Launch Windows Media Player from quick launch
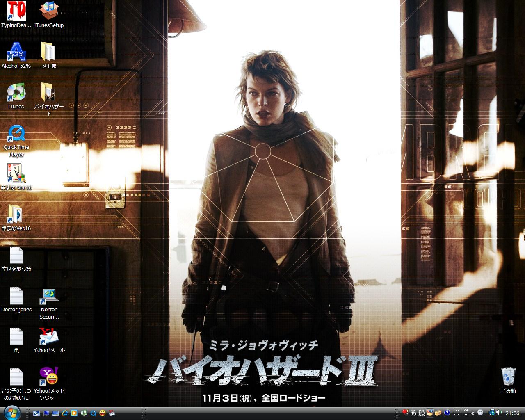 [74, 413]
